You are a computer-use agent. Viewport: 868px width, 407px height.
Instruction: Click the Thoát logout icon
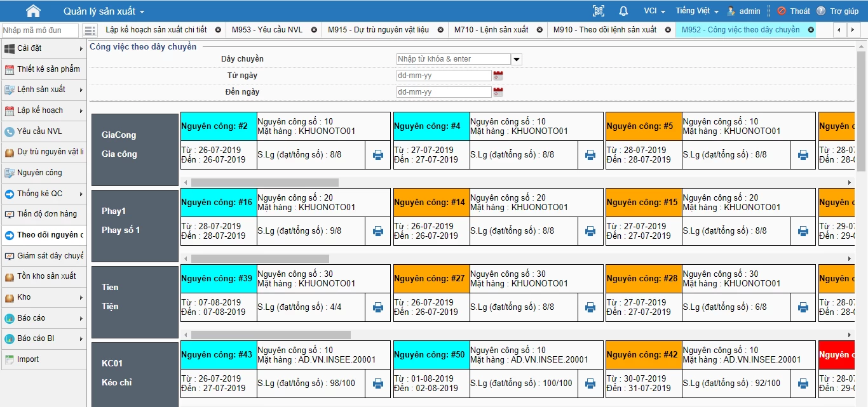(782, 11)
